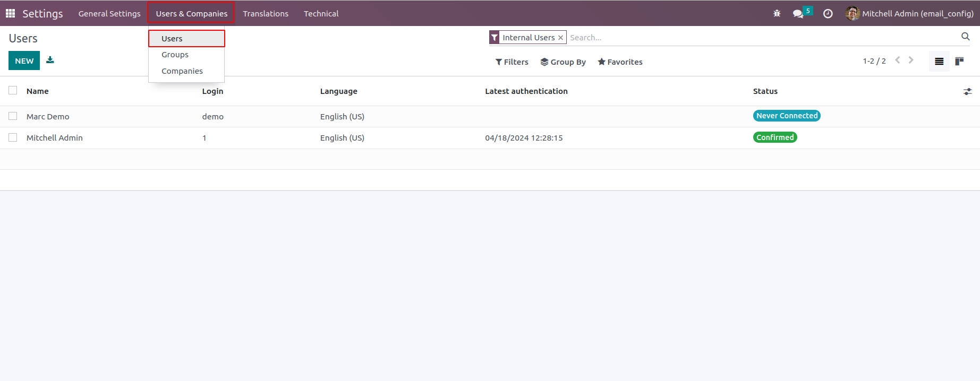Image resolution: width=980 pixels, height=381 pixels.
Task: Remove the Internal Users filter facet
Action: (560, 38)
